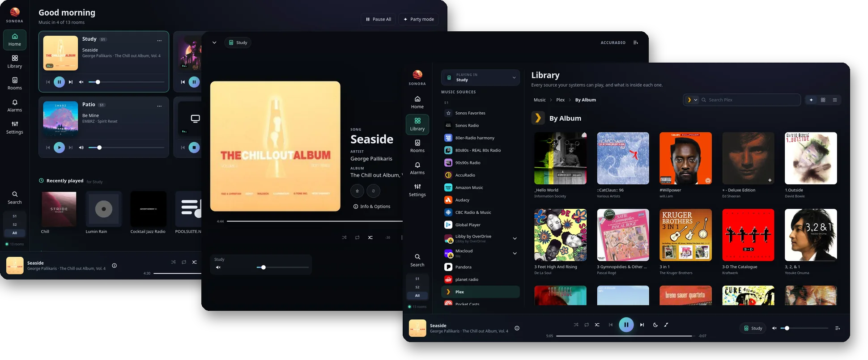This screenshot has height=360, width=868.
Task: Switch Library to list view
Action: [834, 100]
